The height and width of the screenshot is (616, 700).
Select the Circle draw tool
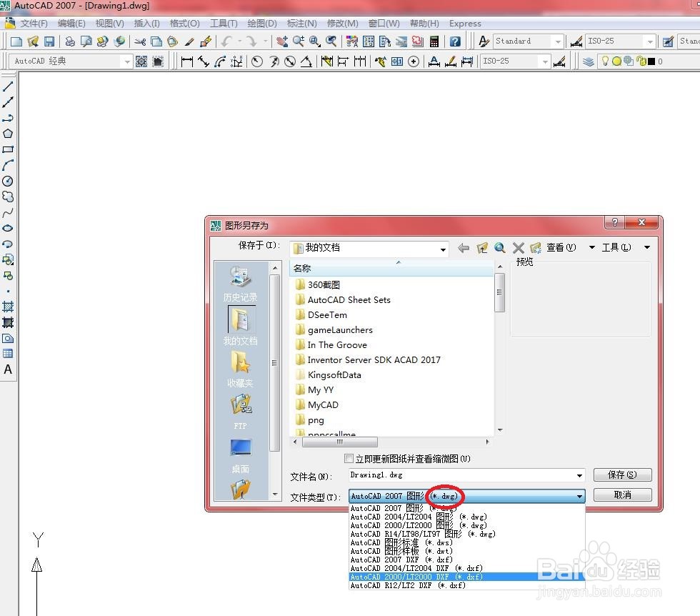8,181
